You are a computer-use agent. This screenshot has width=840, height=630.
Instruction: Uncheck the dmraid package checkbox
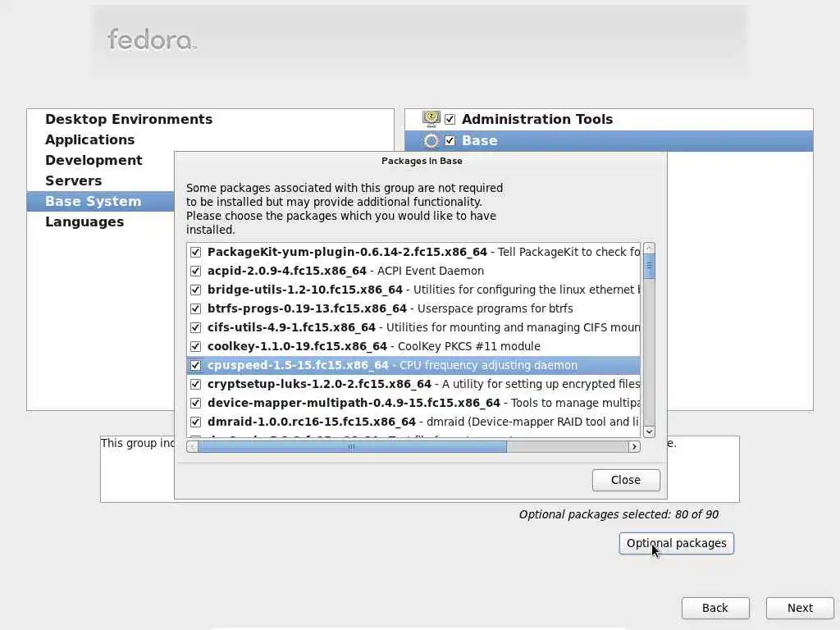pos(195,422)
